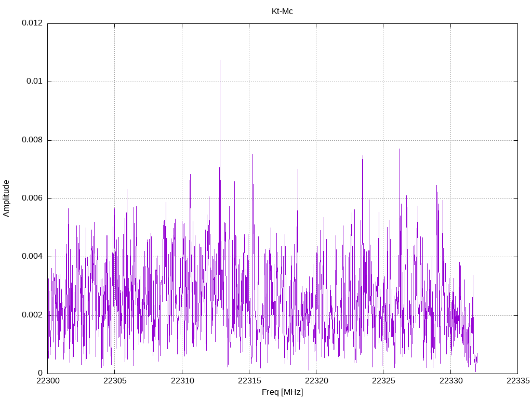Image resolution: width=532 pixels, height=399 pixels.
Task: Click the 22310 x-axis tick label
Action: 182,381
